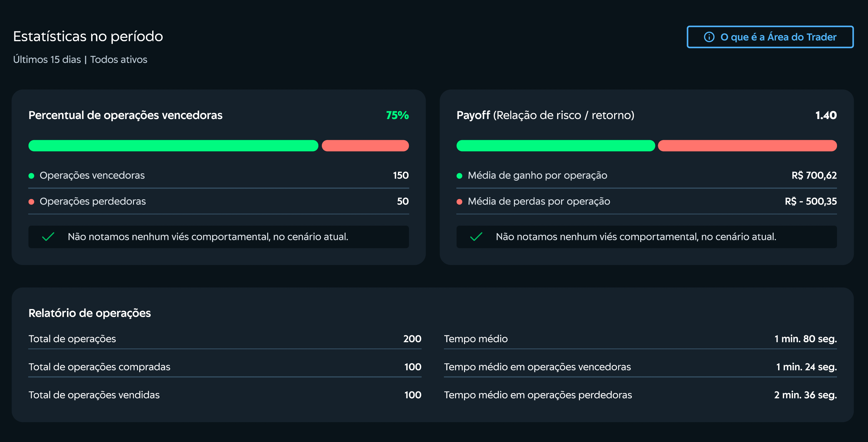Select Total de operações compradas row
The height and width of the screenshot is (442, 868).
[x=225, y=367]
